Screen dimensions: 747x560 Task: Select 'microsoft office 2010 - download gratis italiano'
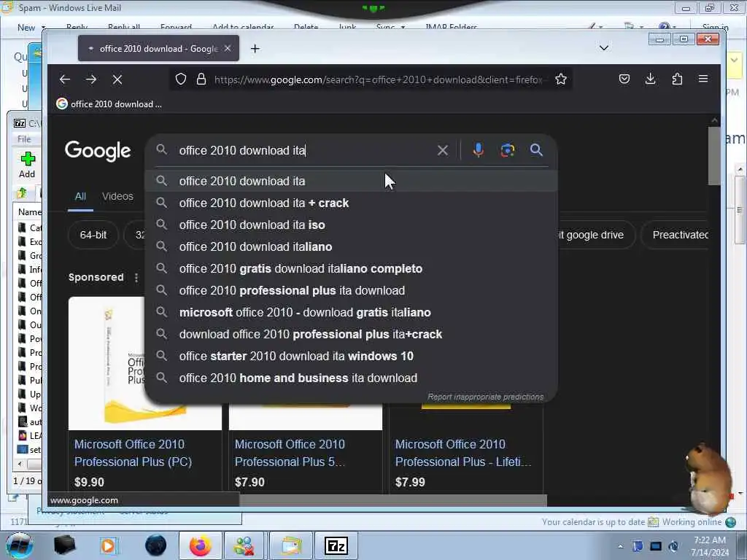[x=351, y=312]
